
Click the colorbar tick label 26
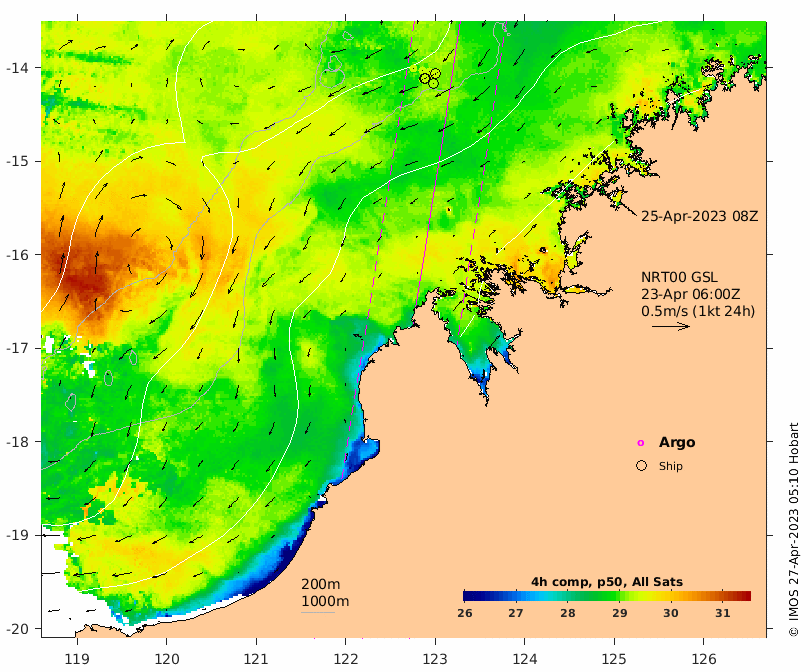click(x=464, y=613)
